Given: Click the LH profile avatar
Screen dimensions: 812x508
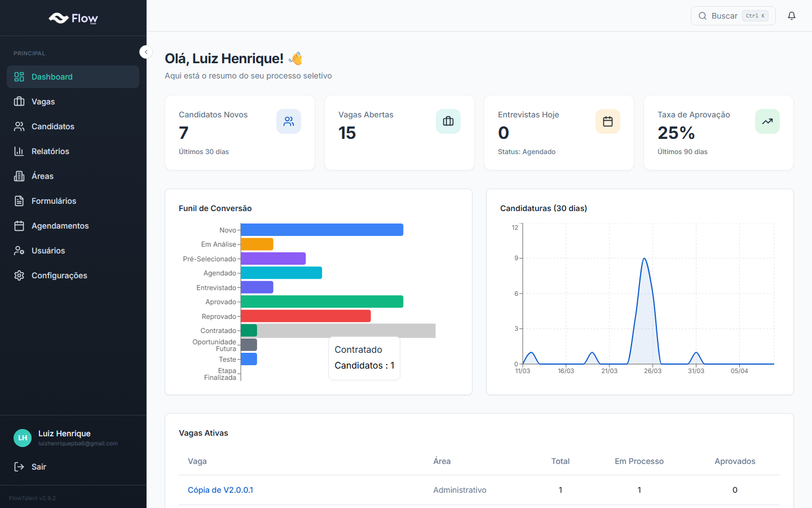Looking at the screenshot, I should click(x=22, y=438).
